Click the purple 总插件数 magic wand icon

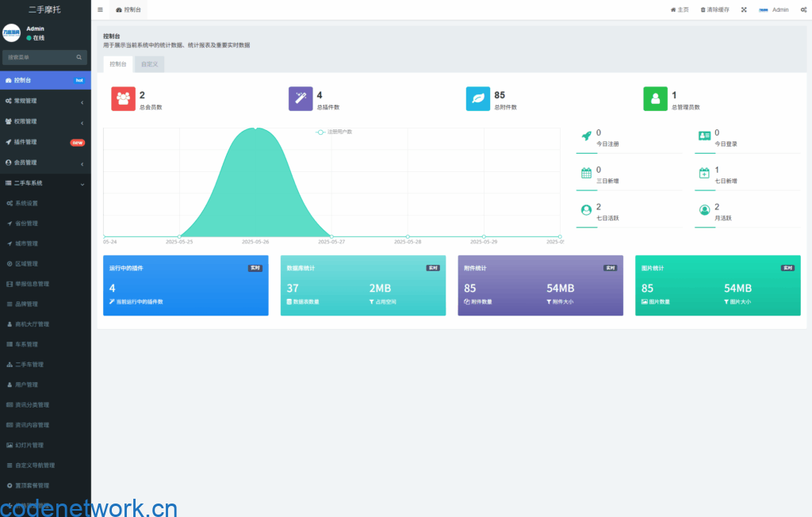pos(301,99)
